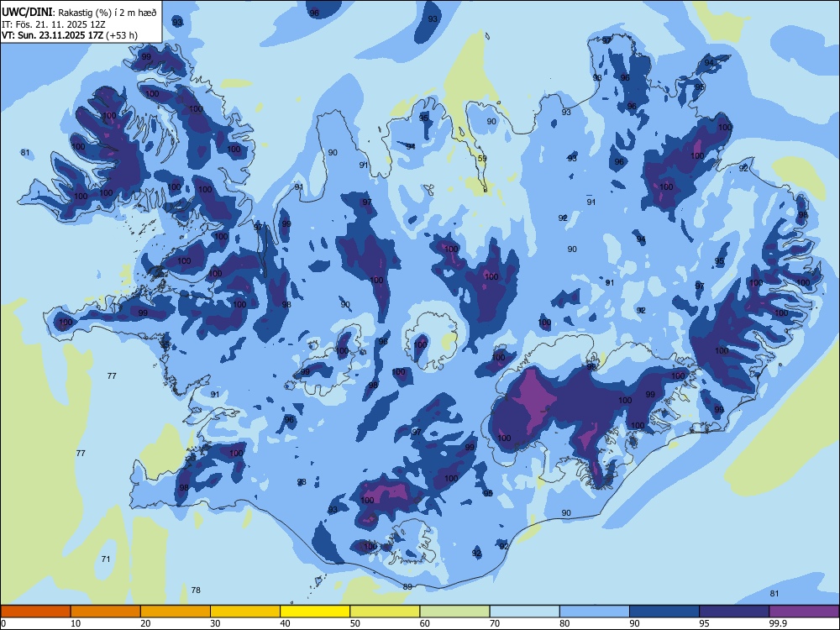Click the '59' humidity value on the map

[x=482, y=158]
